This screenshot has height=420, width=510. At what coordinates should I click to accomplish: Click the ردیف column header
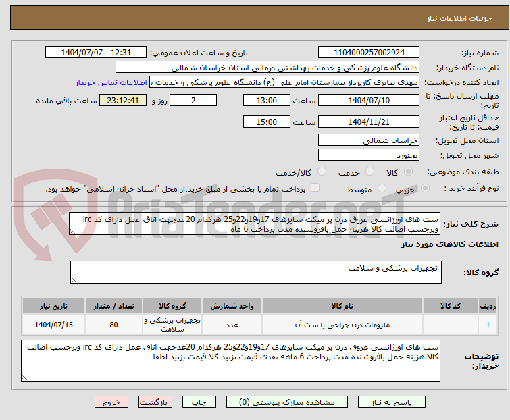[488, 306]
